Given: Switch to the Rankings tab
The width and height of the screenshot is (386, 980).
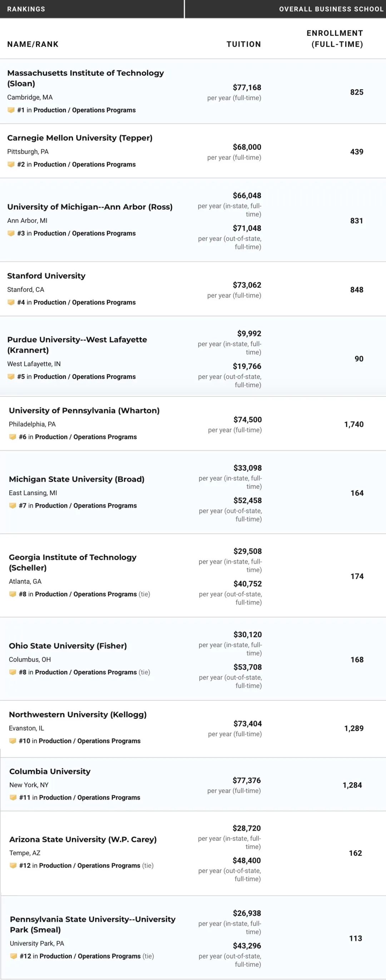Looking at the screenshot, I should tap(26, 9).
